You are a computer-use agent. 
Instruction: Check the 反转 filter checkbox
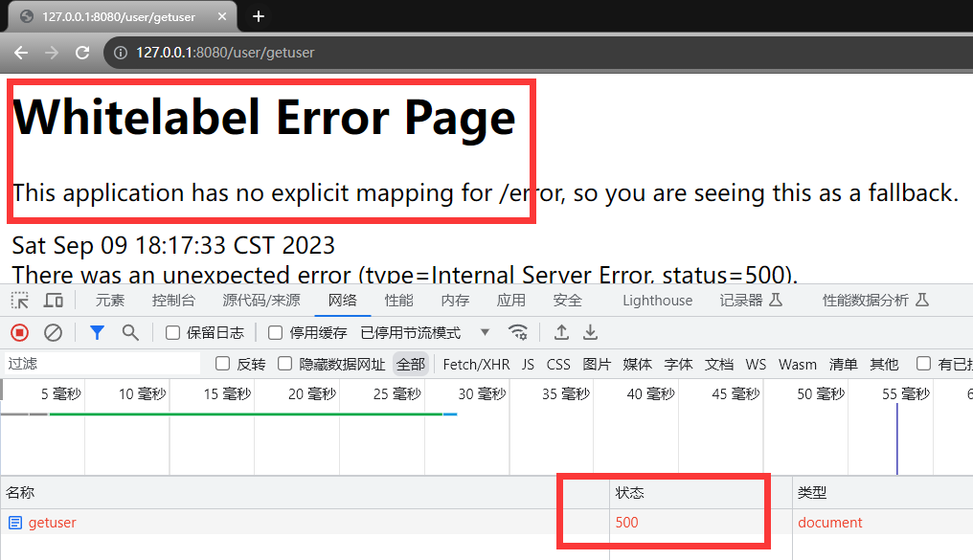pyautogui.click(x=223, y=364)
